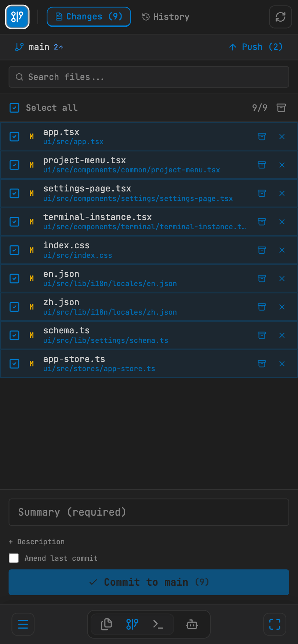
Task: Stash changes for terminal-instance.tsx
Action: [x=262, y=222]
